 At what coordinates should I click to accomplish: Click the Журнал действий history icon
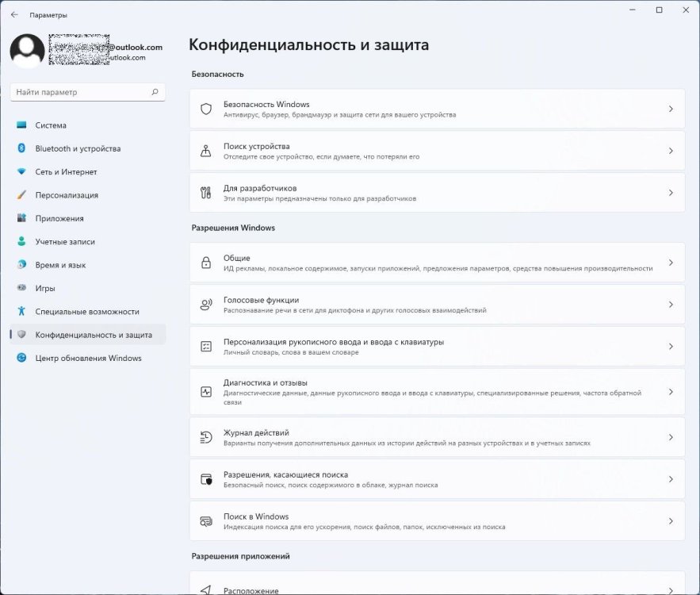[x=206, y=438]
